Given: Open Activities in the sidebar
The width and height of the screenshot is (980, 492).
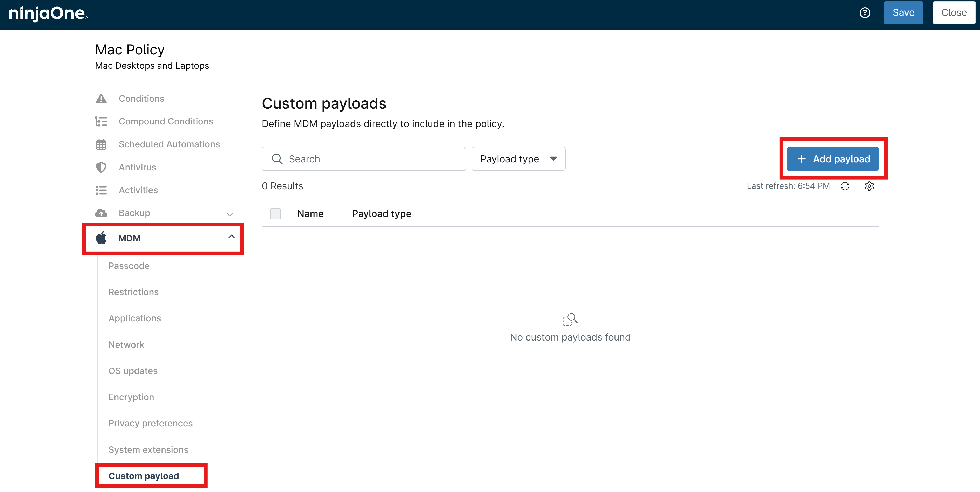Looking at the screenshot, I should pos(138,190).
